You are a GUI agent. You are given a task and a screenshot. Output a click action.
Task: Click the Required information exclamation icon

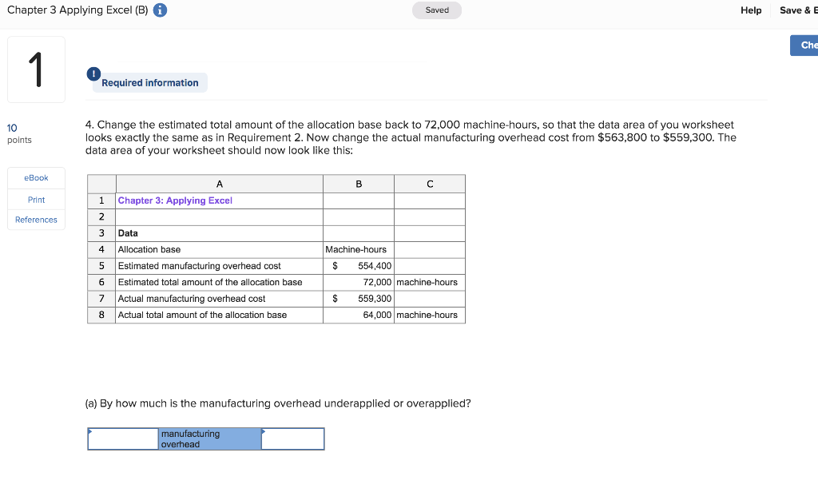click(94, 74)
